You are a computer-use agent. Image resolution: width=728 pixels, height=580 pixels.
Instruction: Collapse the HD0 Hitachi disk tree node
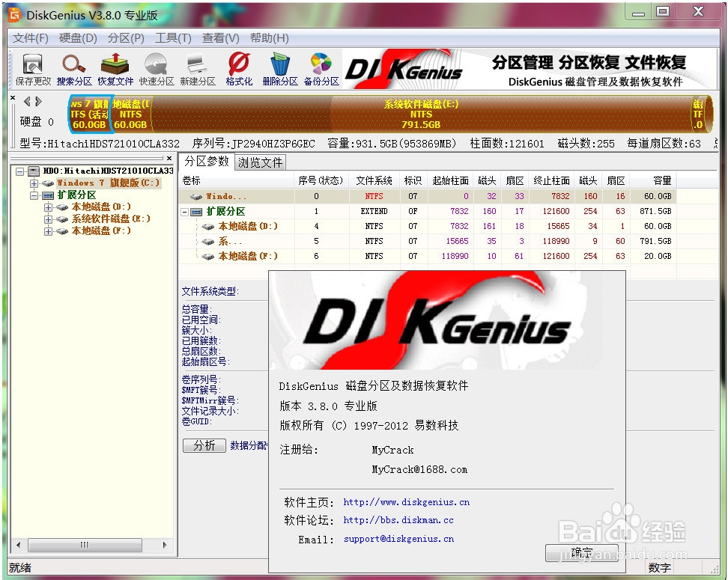click(x=19, y=171)
